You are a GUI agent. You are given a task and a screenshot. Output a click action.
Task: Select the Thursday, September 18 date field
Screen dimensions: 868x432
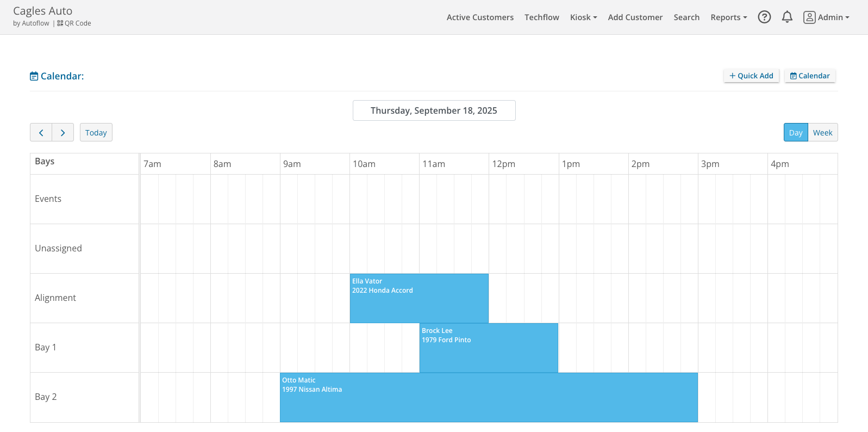click(x=434, y=110)
